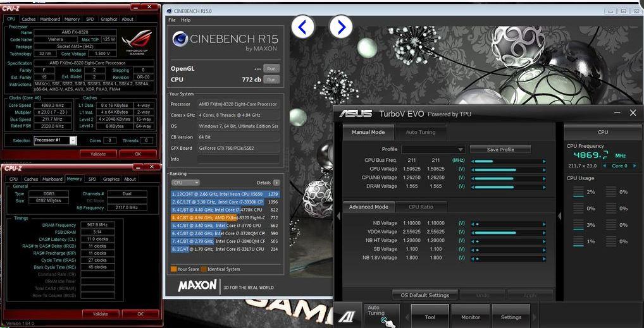This screenshot has width=644, height=328.
Task: Select ranking row Intel Core i5-3317U CPU
Action: (x=225, y=249)
